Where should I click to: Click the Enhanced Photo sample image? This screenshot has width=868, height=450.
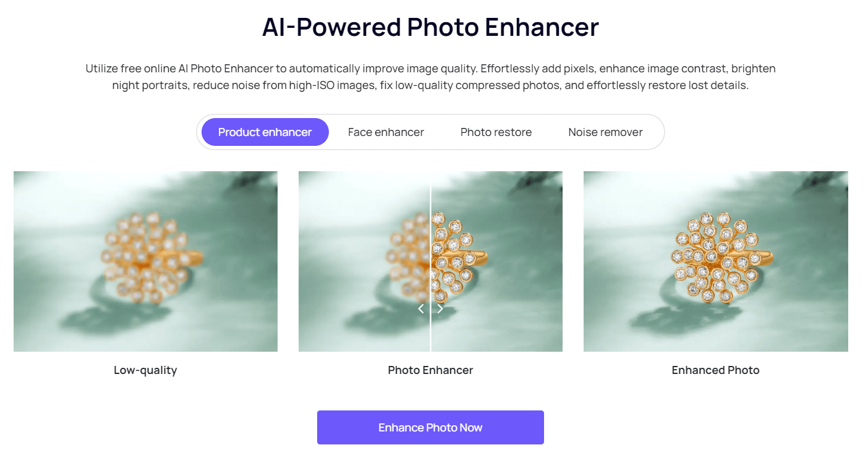[x=715, y=261]
